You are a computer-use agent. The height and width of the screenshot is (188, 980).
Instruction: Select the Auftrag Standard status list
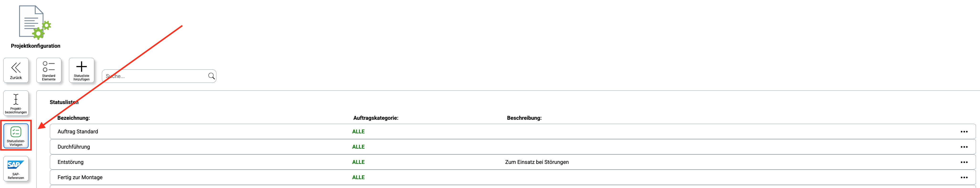pyautogui.click(x=78, y=132)
